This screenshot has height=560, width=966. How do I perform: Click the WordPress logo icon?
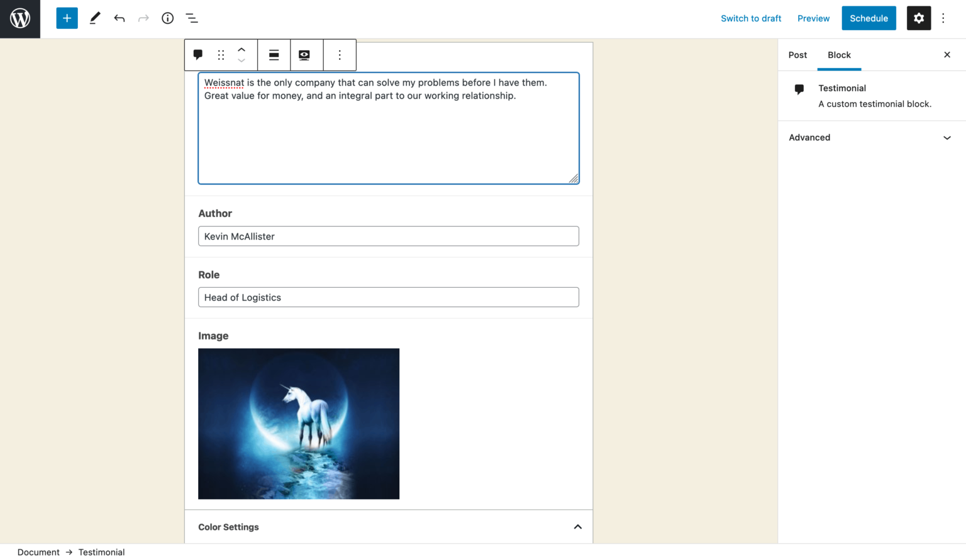(x=20, y=19)
